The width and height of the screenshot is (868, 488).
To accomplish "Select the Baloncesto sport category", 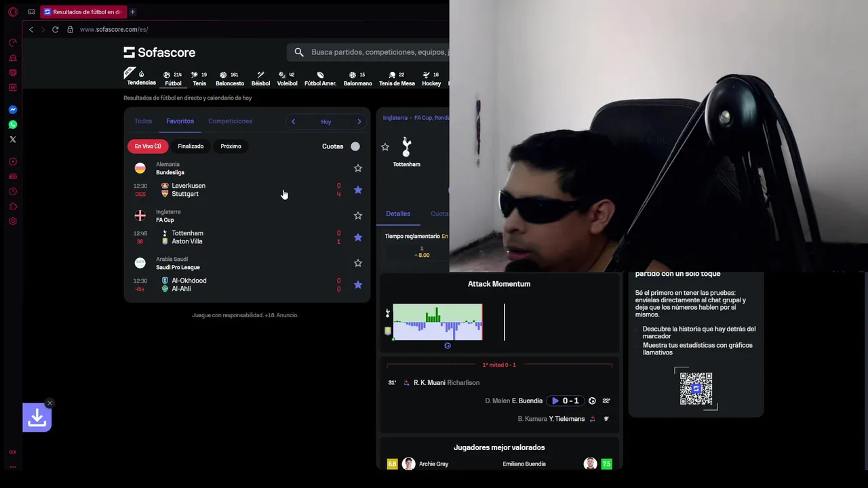I will (230, 79).
